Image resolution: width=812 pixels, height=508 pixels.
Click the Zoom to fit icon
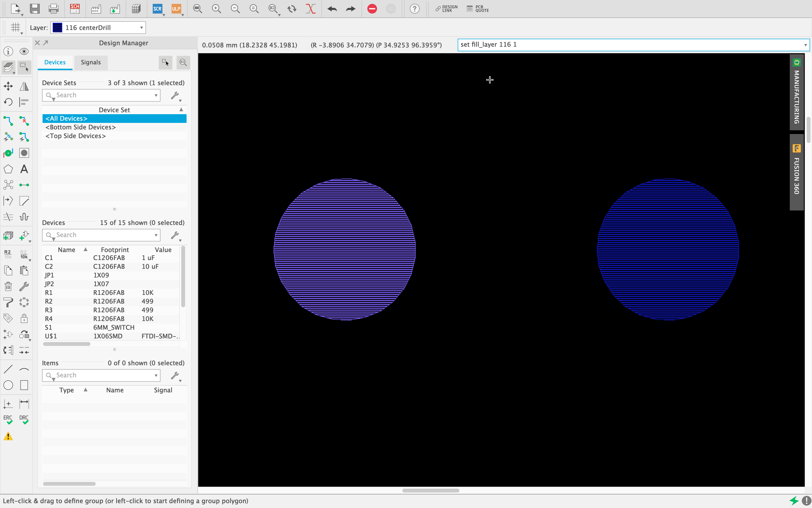[198, 9]
